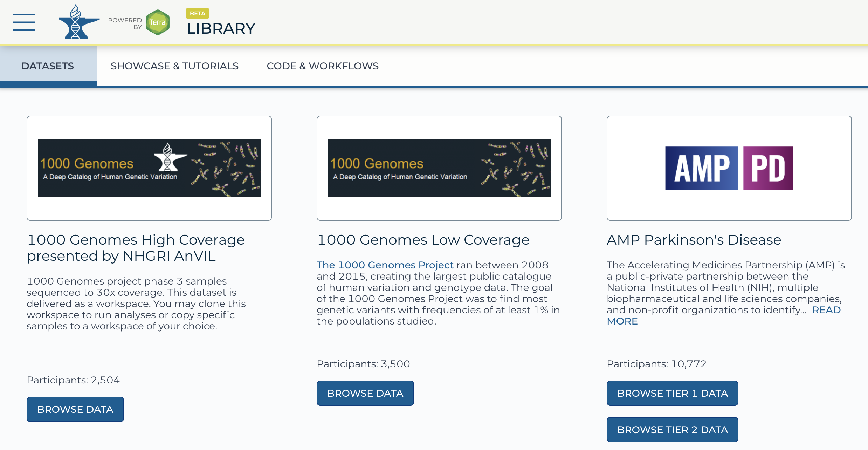Browse data for 1000 Genomes Low Coverage
The width and height of the screenshot is (868, 450).
365,393
